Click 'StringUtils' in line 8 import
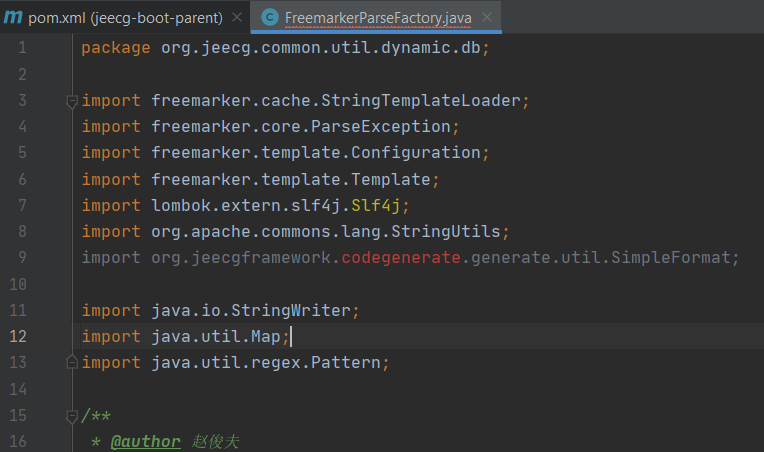The width and height of the screenshot is (764, 452). tap(446, 231)
